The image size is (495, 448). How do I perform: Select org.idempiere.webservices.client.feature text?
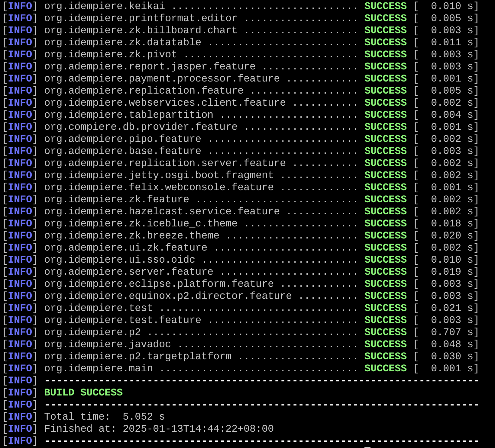click(x=165, y=103)
